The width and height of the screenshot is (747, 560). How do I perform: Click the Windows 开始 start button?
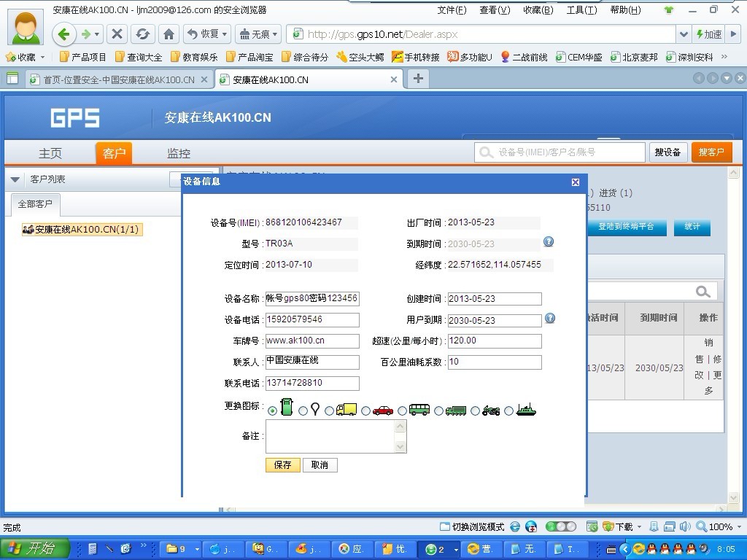(34, 548)
